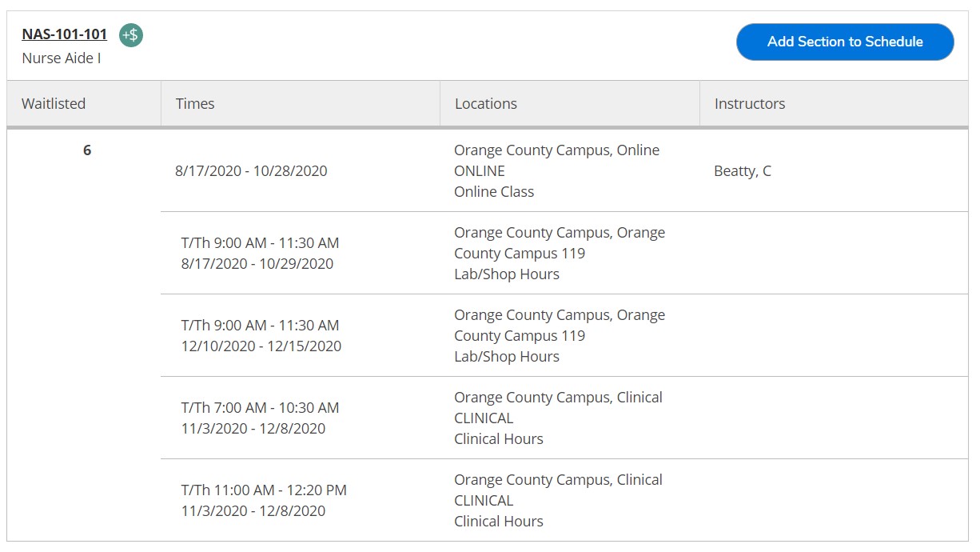This screenshot has width=980, height=552.
Task: Select the Instructors column header
Action: click(749, 103)
